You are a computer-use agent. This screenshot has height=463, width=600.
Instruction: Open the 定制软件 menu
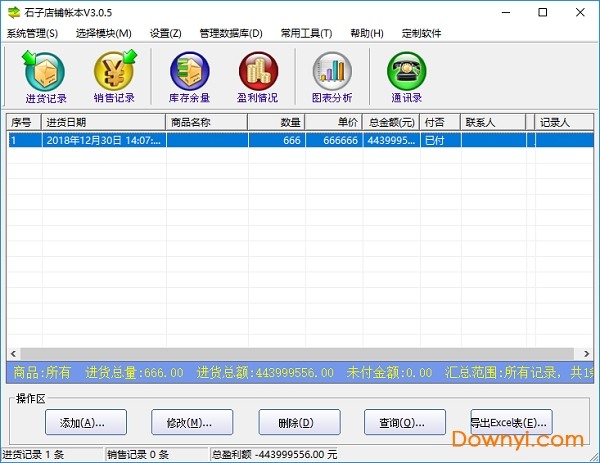tap(421, 34)
